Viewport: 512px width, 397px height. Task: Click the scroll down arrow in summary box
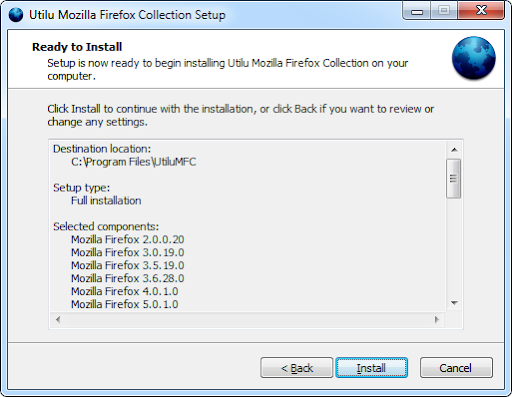454,303
